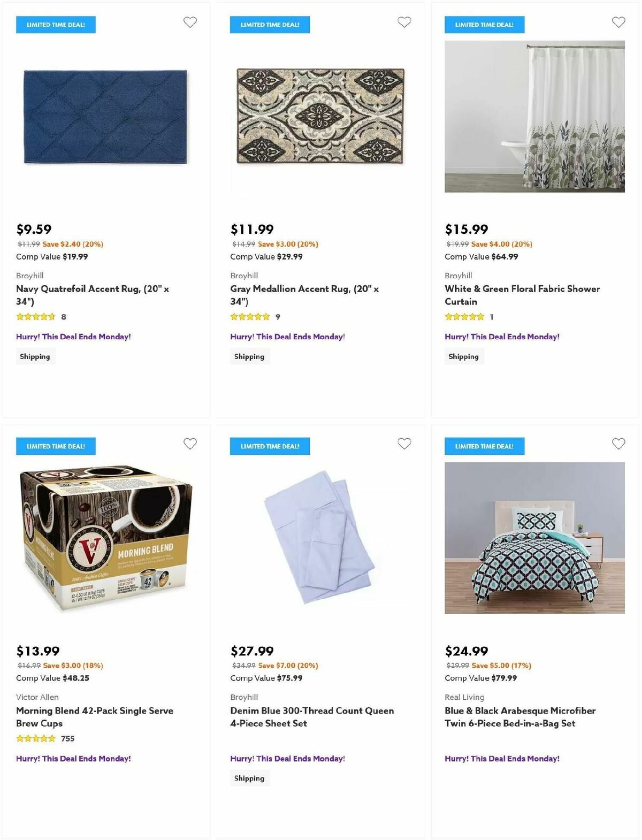Click the Shipping badge below the Gray Medallion Rug
642x840 pixels.
(x=250, y=356)
